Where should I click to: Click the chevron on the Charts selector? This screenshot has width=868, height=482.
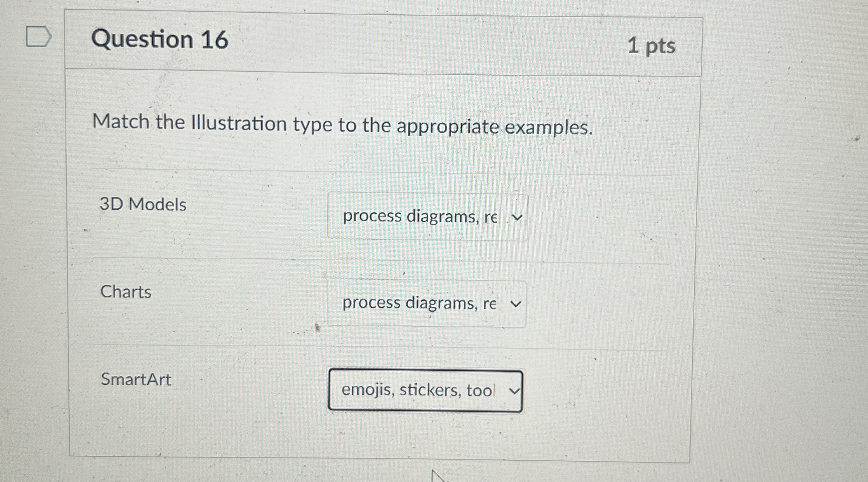(515, 304)
